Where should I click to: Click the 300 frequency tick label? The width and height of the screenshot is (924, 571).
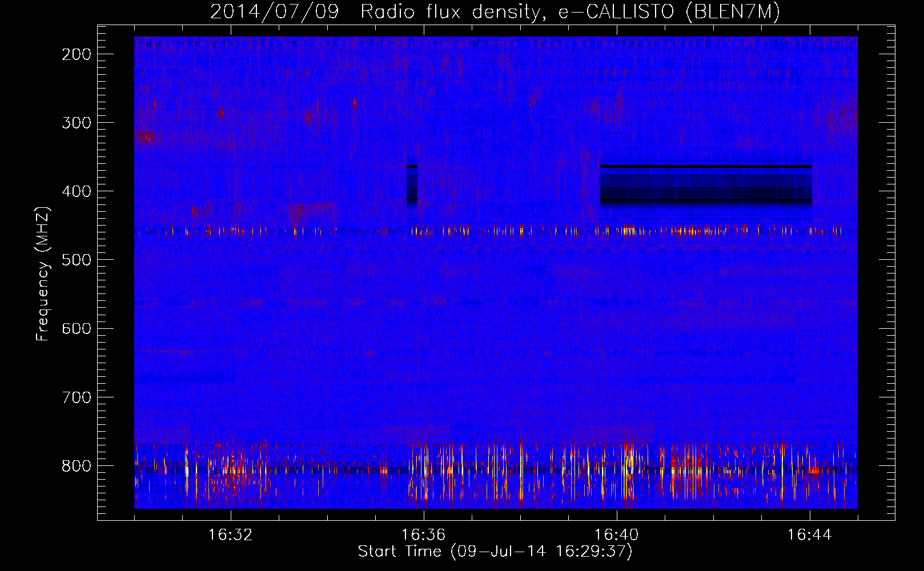point(77,123)
